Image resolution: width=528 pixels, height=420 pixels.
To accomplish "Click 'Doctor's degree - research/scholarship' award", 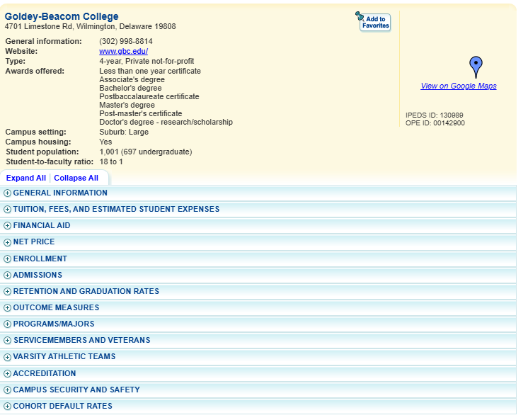I will (x=166, y=122).
